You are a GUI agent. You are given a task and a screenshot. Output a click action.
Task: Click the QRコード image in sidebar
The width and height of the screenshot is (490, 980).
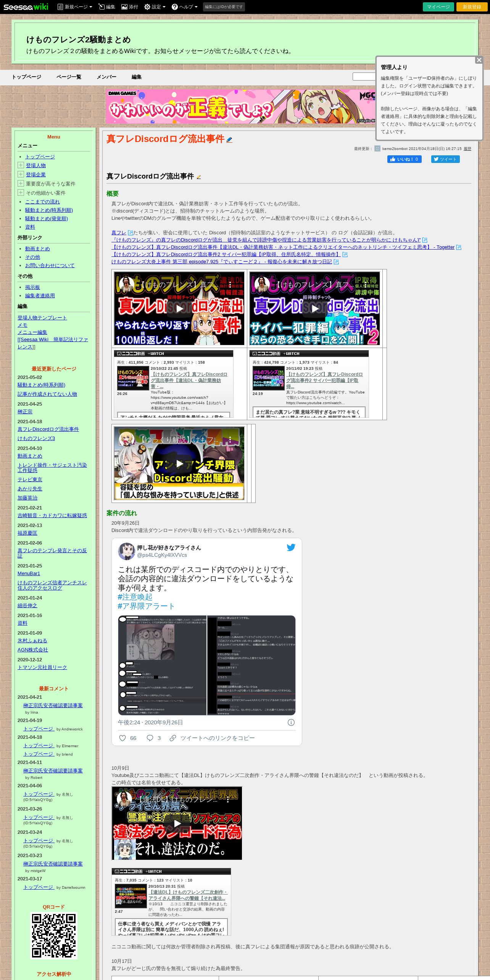tap(54, 935)
